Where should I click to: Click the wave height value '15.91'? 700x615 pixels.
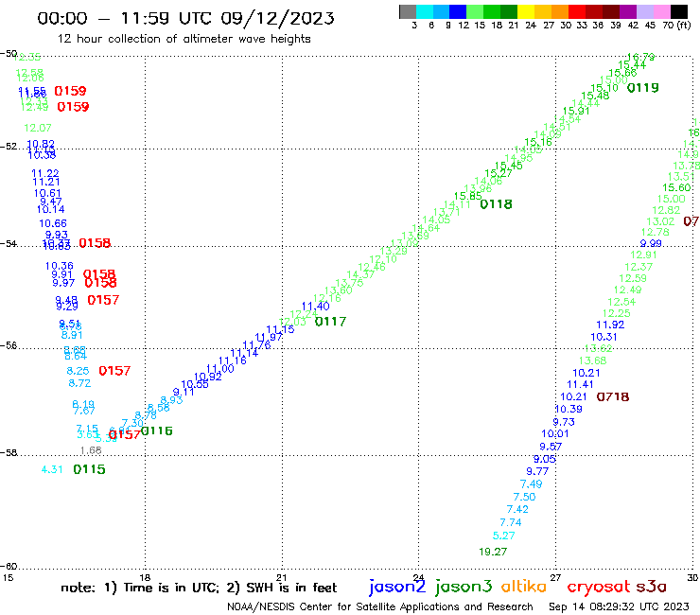pyautogui.click(x=576, y=112)
